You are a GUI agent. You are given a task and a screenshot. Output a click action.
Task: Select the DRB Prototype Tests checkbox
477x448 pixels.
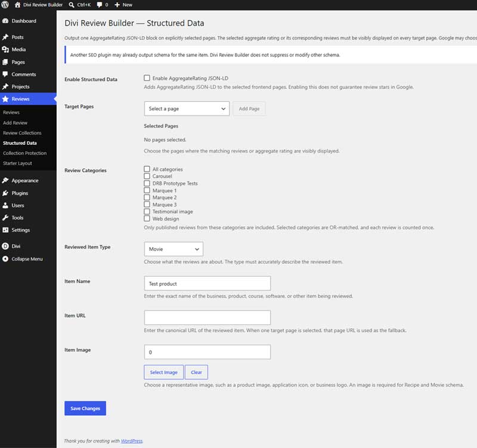click(x=147, y=183)
